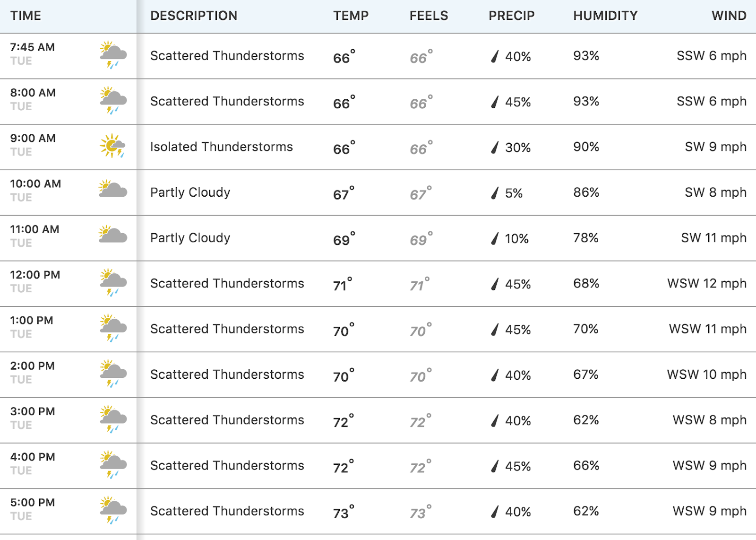This screenshot has width=756, height=540.
Task: Click the WIND column header
Action: 729,16
